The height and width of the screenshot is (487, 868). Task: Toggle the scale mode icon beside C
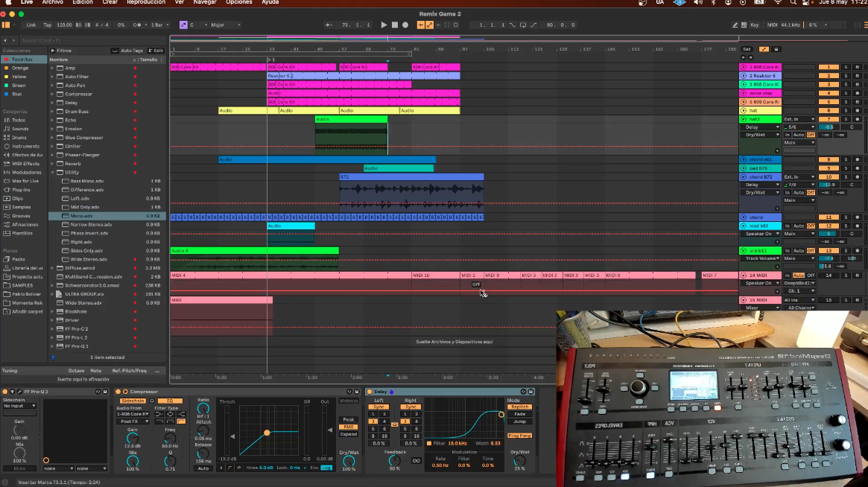[x=183, y=25]
